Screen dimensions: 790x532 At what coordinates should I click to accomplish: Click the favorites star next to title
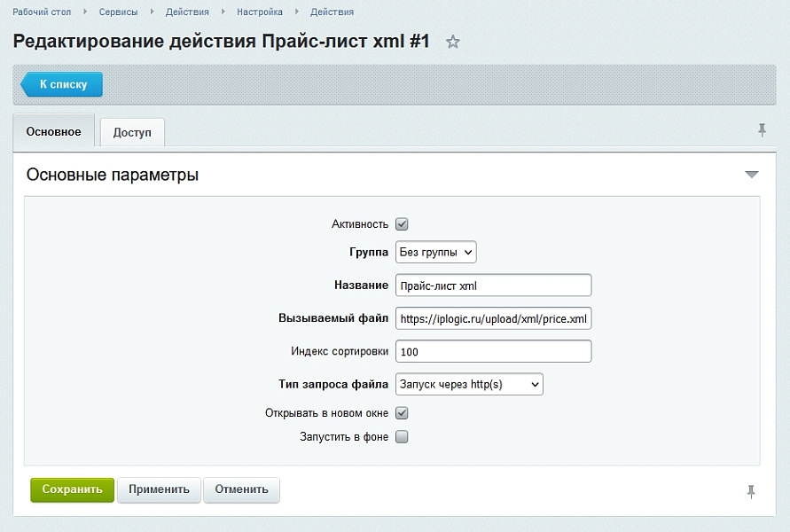pos(453,42)
